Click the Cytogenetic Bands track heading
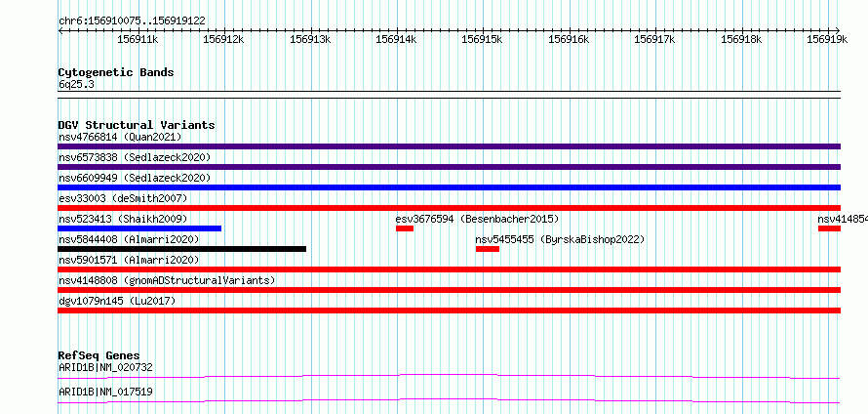The height and width of the screenshot is (414, 868). pos(116,72)
